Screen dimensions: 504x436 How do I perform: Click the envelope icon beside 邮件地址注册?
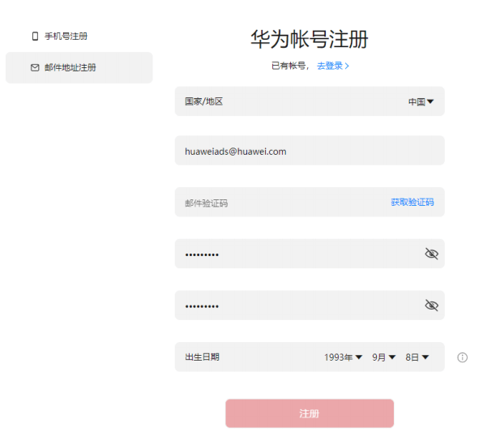click(x=35, y=67)
